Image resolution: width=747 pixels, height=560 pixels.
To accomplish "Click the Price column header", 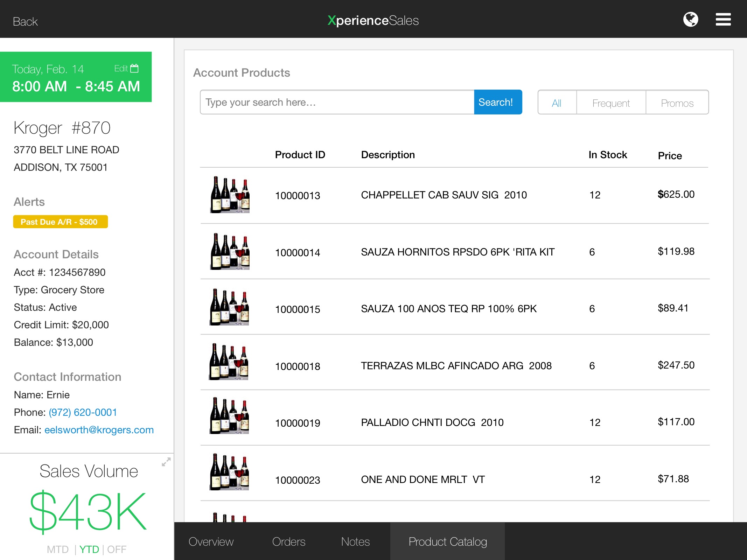I will pos(670,156).
